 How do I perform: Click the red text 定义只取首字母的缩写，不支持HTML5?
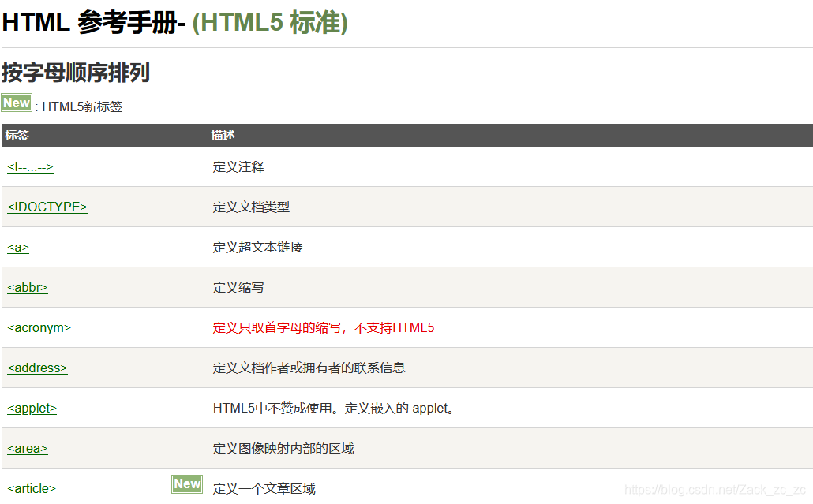tap(324, 328)
